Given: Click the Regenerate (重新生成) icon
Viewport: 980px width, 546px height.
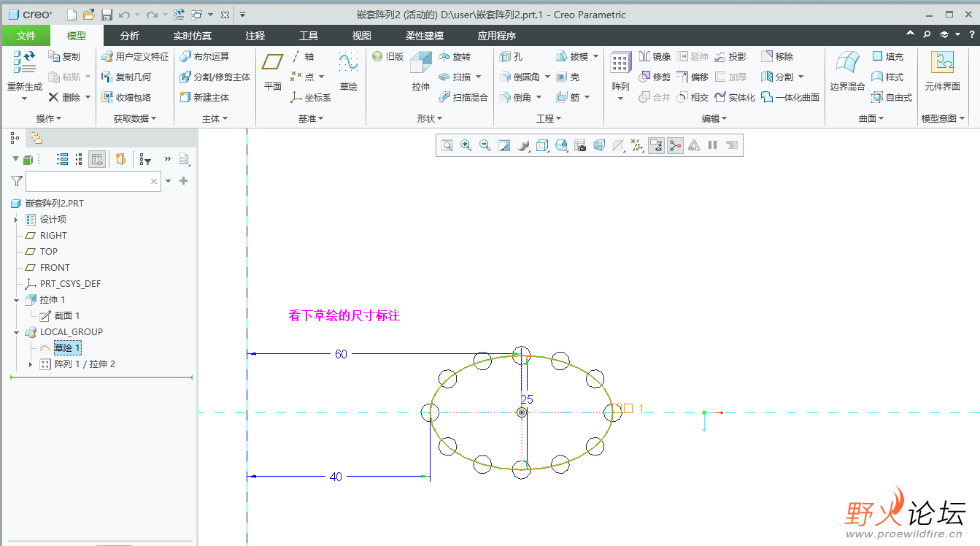Looking at the screenshot, I should tap(24, 62).
